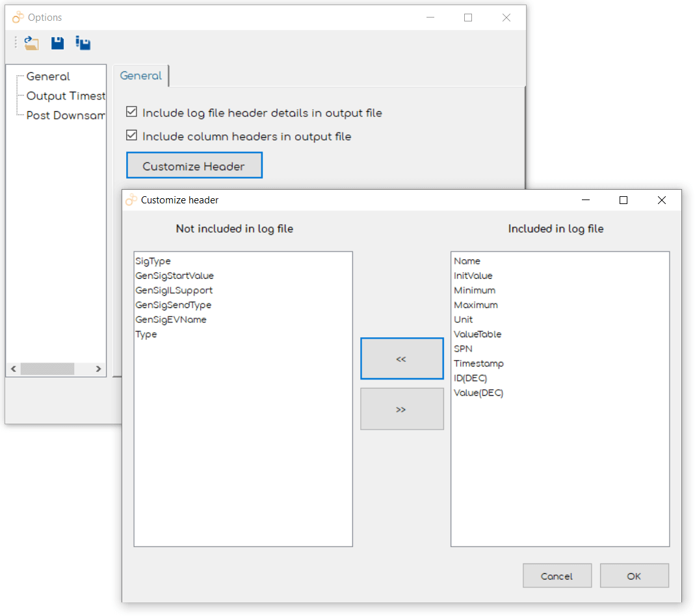The image size is (695, 616).
Task: Minimize the Options window
Action: (430, 18)
